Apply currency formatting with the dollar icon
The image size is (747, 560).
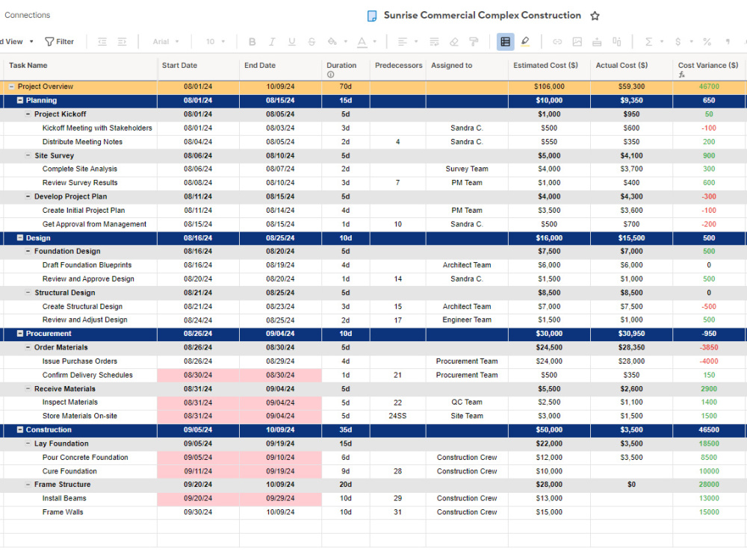pyautogui.click(x=678, y=41)
